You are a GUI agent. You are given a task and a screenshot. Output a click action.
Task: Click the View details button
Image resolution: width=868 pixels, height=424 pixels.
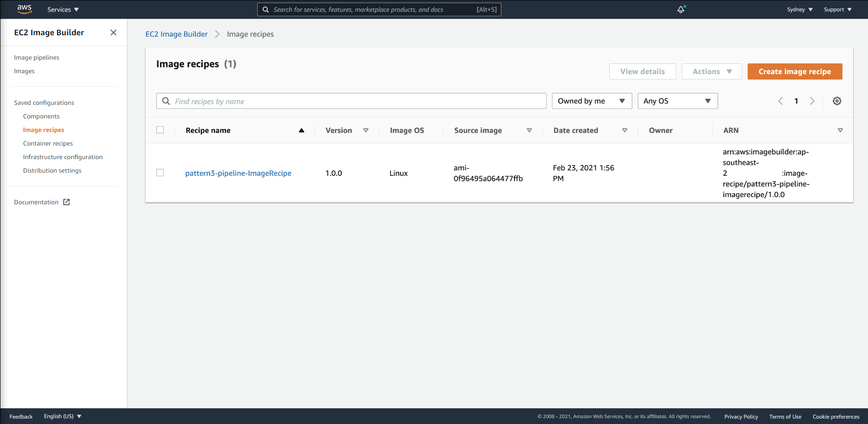642,71
